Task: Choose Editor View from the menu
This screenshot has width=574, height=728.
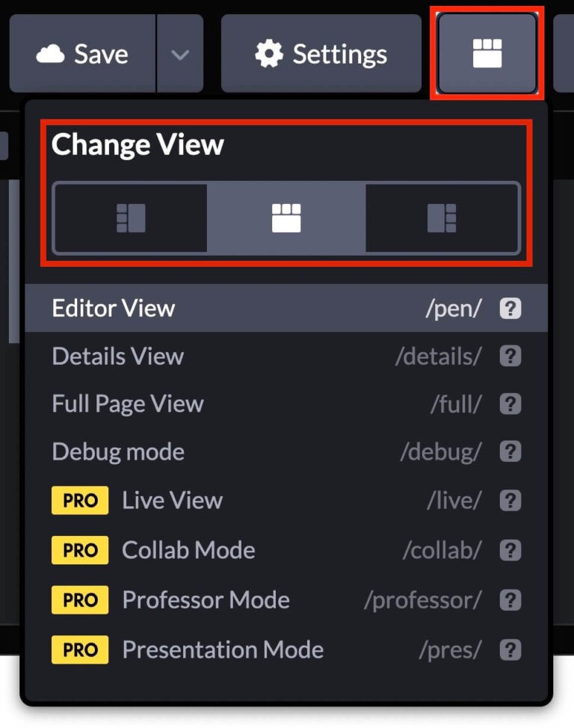Action: tap(286, 308)
